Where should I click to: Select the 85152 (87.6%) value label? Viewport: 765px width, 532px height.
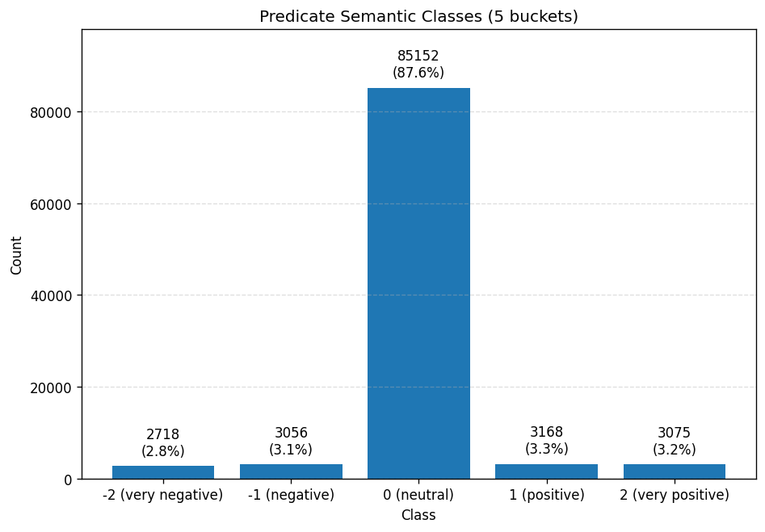pos(418,65)
